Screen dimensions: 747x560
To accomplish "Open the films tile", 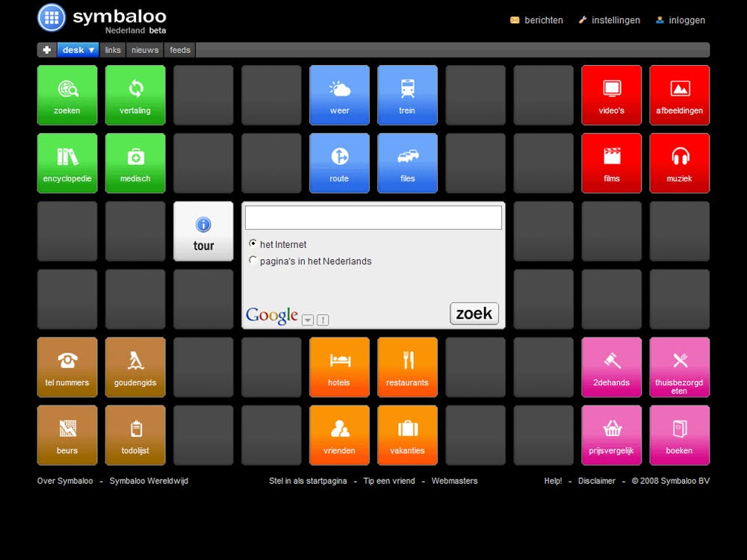I will click(x=611, y=164).
